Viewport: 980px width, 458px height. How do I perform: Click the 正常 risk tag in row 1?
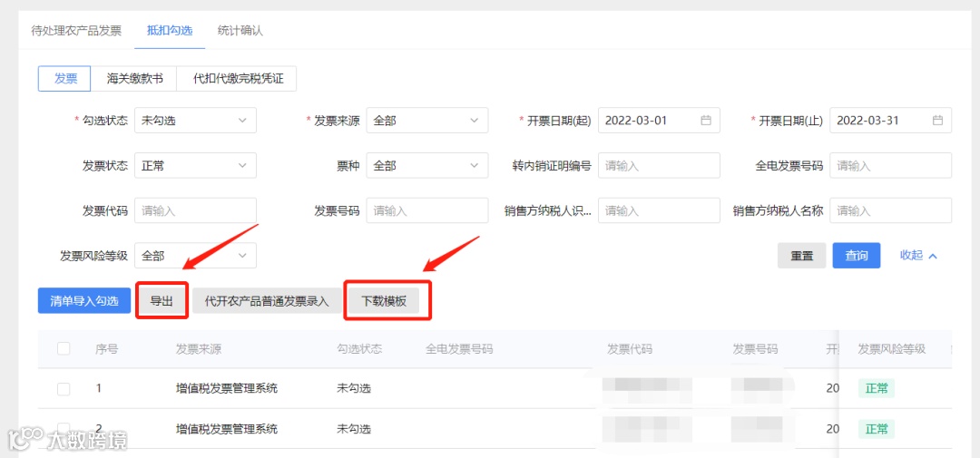click(x=877, y=389)
